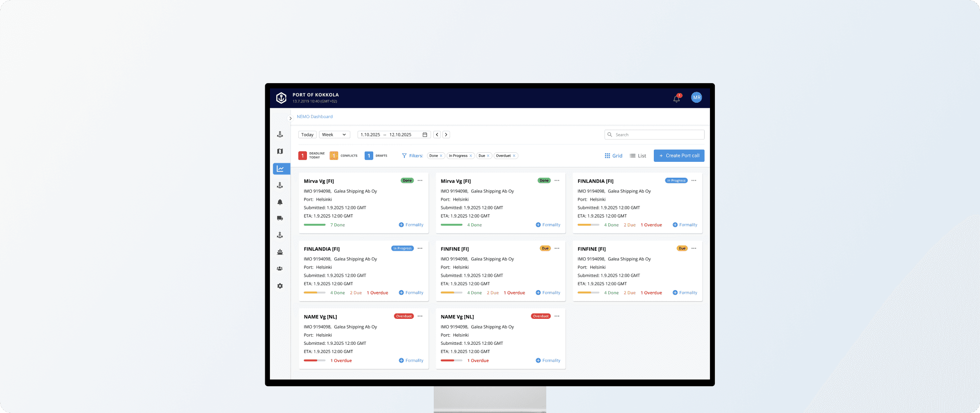Open the map view from the sidebar

pyautogui.click(x=280, y=151)
